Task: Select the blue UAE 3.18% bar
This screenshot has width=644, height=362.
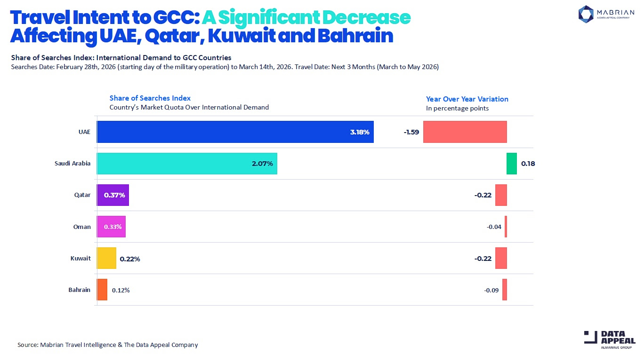Action: [x=235, y=132]
